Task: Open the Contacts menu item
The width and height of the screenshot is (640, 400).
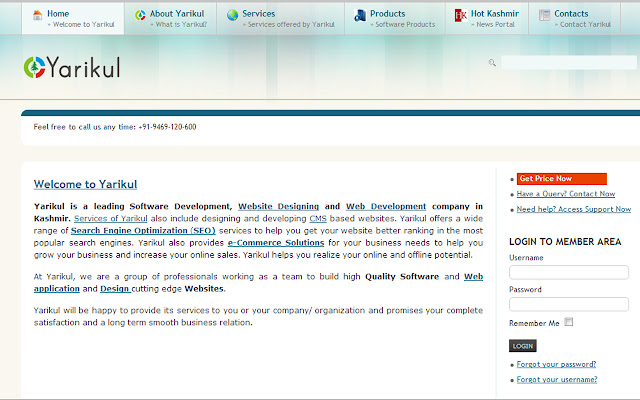Action: coord(575,18)
